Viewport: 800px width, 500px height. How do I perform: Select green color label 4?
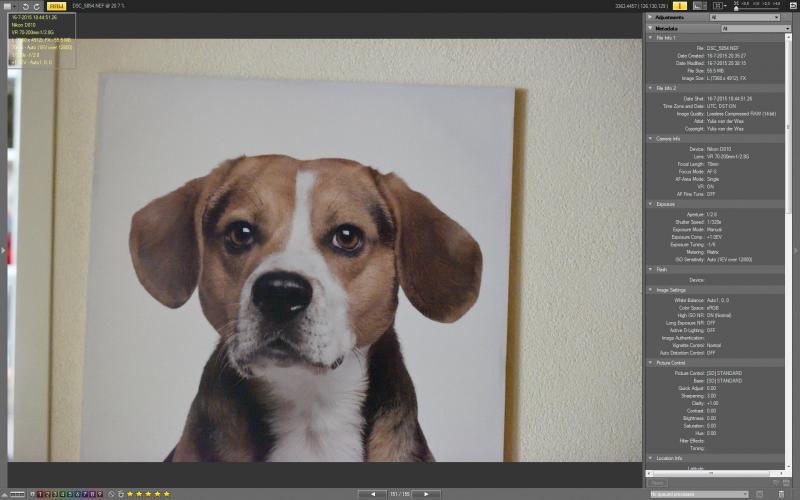62,494
